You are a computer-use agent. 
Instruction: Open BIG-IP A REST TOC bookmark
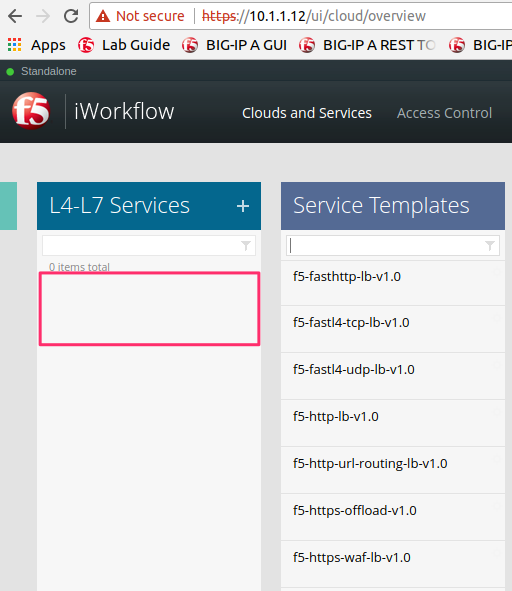coord(368,45)
